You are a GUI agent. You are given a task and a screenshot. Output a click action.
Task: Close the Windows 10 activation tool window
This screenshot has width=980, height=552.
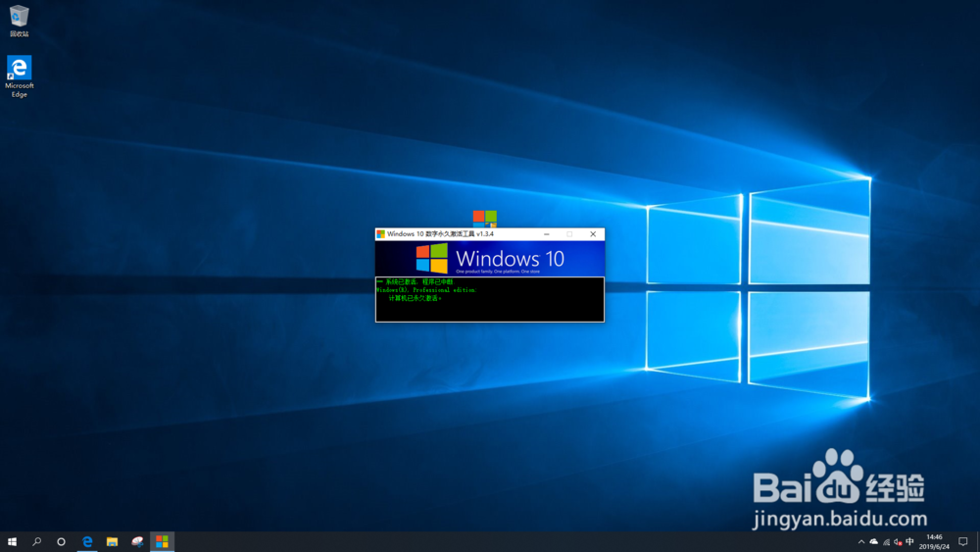point(593,233)
